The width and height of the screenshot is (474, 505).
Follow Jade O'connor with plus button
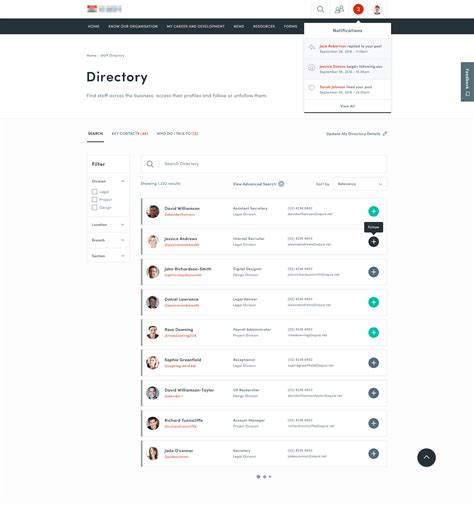coord(373,454)
